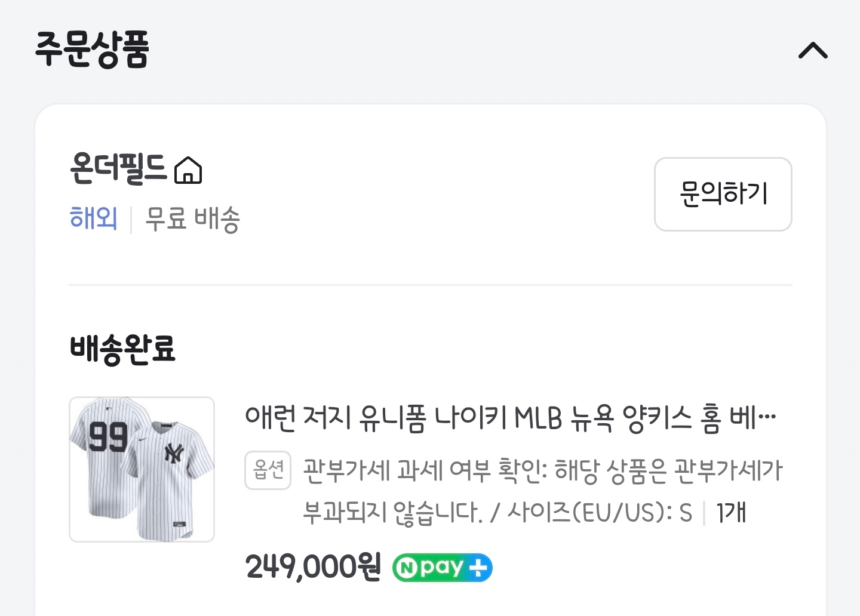
Task: View the Yankees jersey product thumbnail
Action: coord(142,469)
